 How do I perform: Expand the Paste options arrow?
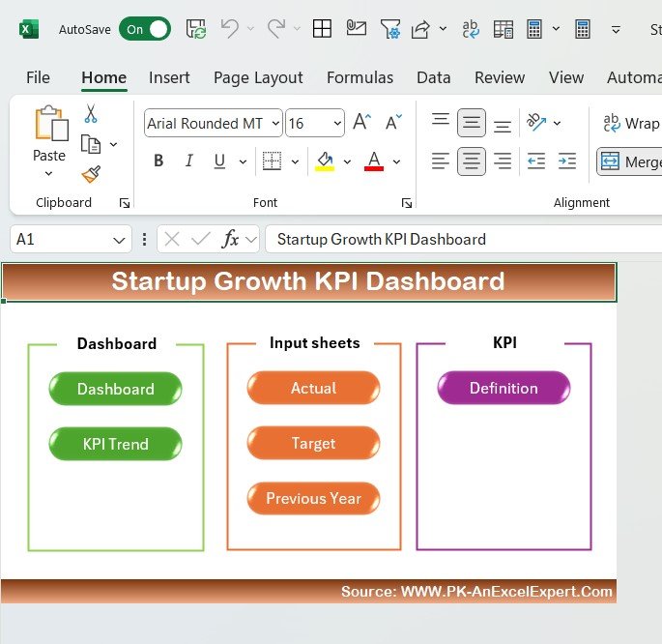click(x=49, y=173)
